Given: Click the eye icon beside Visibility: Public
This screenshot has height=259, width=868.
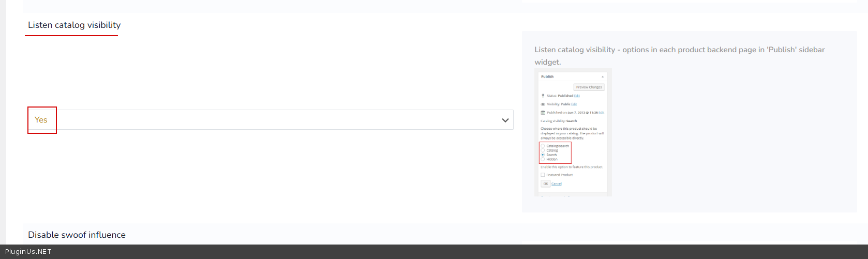Looking at the screenshot, I should [x=543, y=104].
